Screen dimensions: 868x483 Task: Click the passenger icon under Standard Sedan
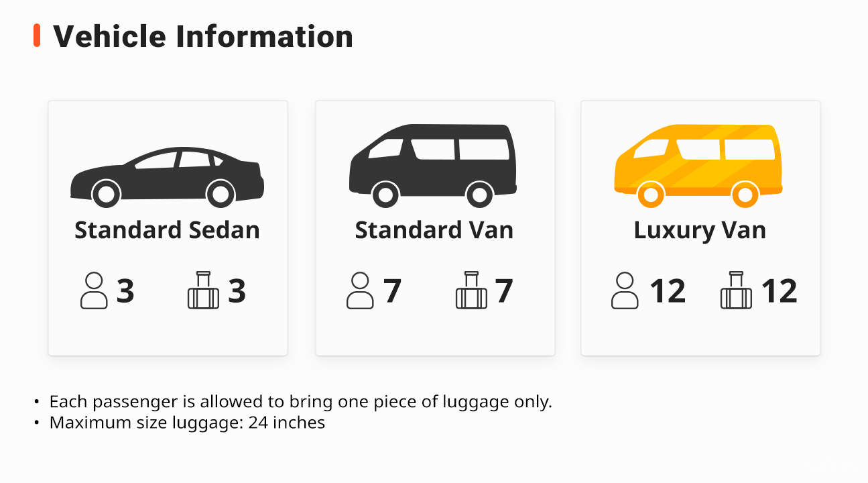pos(94,290)
